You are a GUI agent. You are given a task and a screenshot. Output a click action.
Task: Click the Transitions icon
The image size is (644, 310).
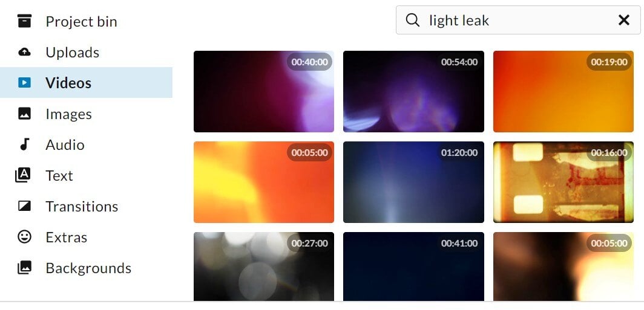[x=25, y=206]
